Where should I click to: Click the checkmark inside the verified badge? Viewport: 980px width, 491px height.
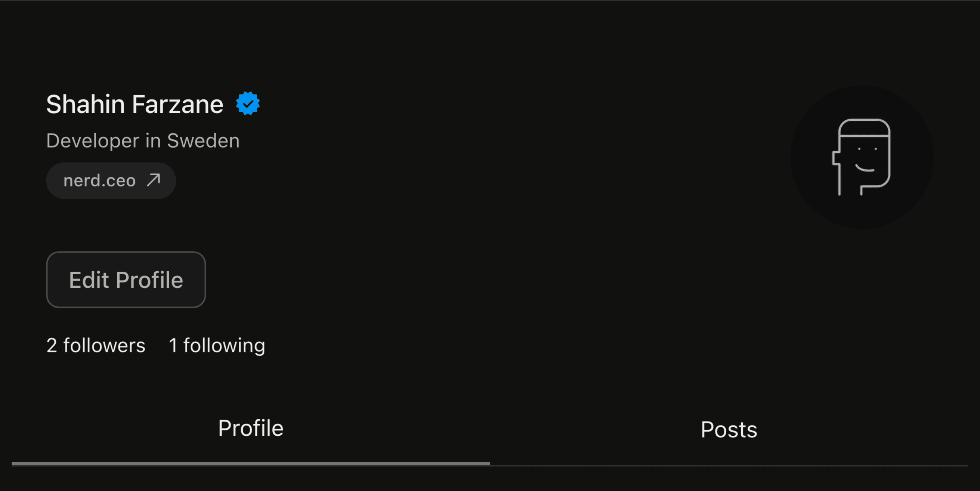[x=248, y=103]
